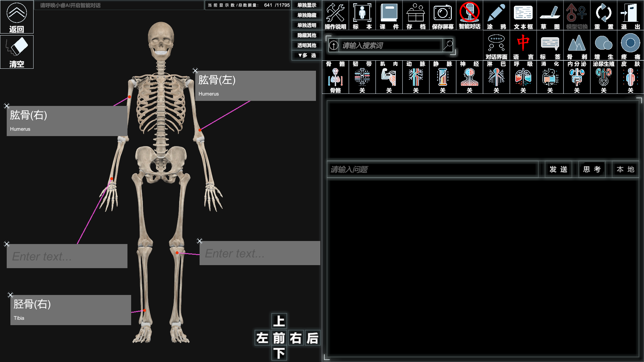Click the 退出 exit door icon
644x362 pixels.
[630, 15]
